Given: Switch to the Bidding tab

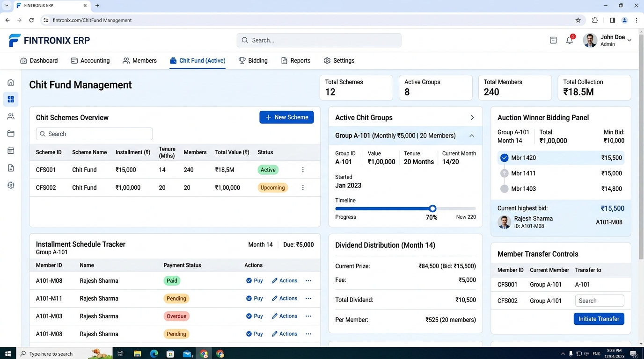Looking at the screenshot, I should (253, 61).
